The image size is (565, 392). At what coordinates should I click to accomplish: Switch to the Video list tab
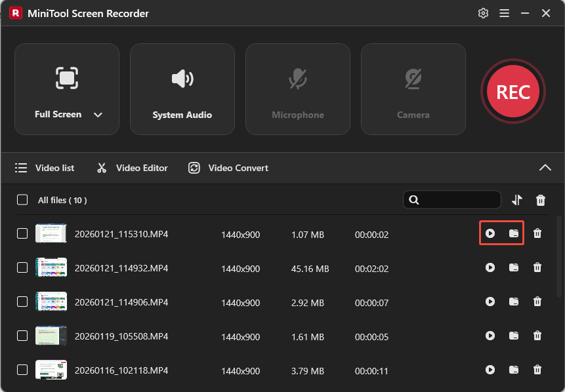coord(45,168)
